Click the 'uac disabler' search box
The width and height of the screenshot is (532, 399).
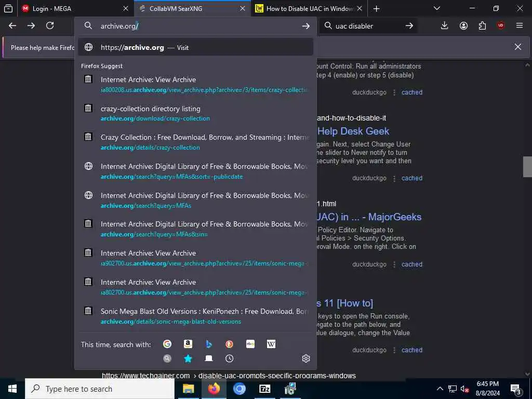tap(368, 26)
